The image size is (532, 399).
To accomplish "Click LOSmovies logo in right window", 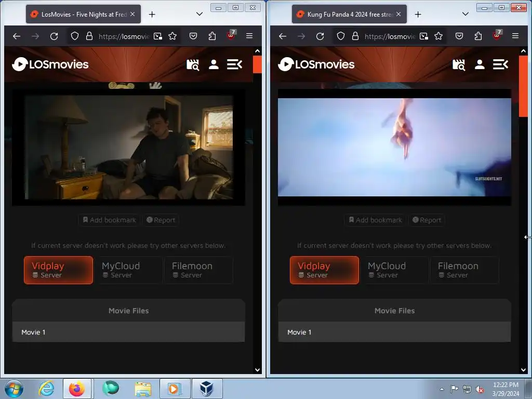I will [316, 64].
